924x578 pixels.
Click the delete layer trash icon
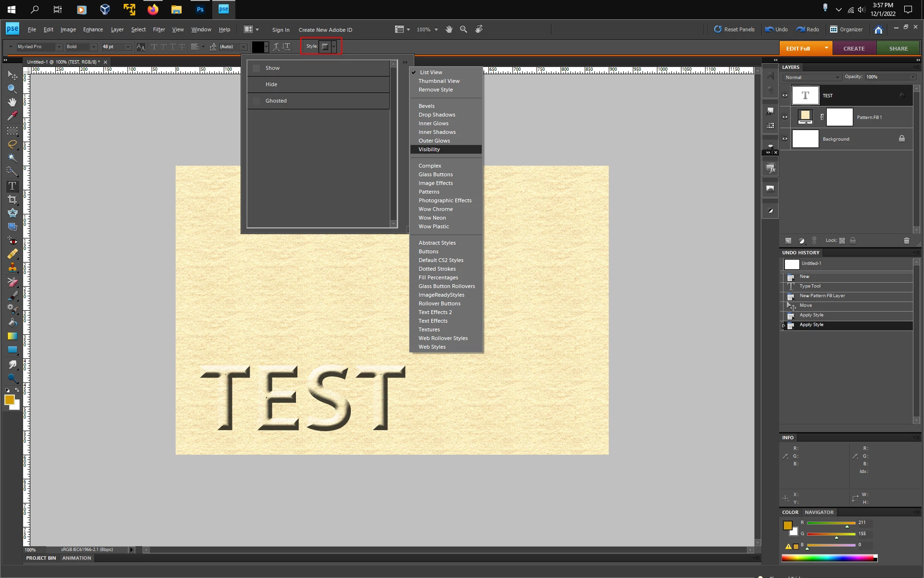pos(906,240)
